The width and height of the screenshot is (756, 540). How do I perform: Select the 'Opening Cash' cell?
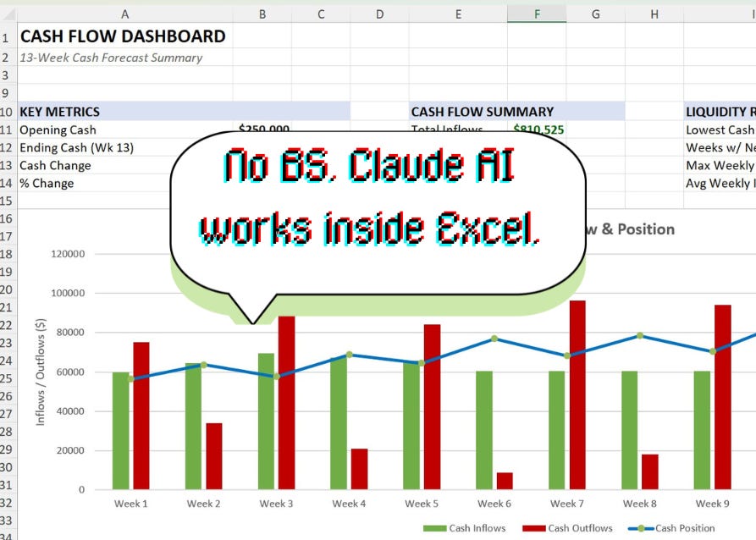tap(58, 129)
